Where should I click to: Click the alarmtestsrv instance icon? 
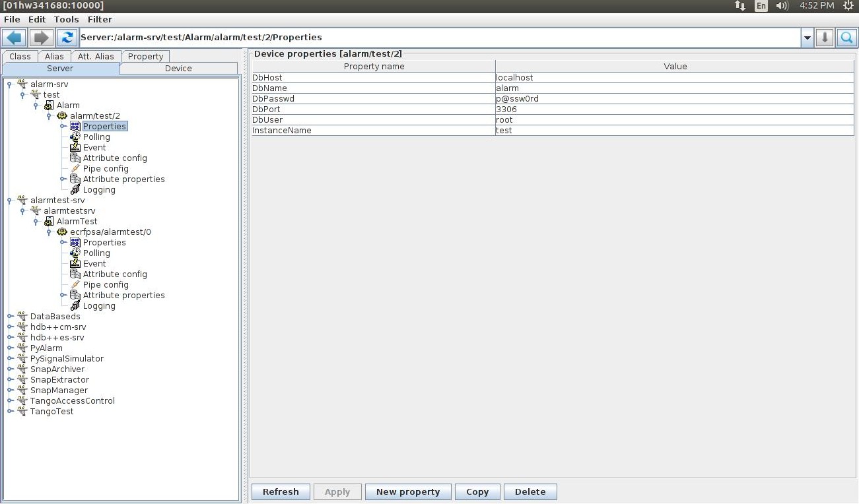coord(36,211)
